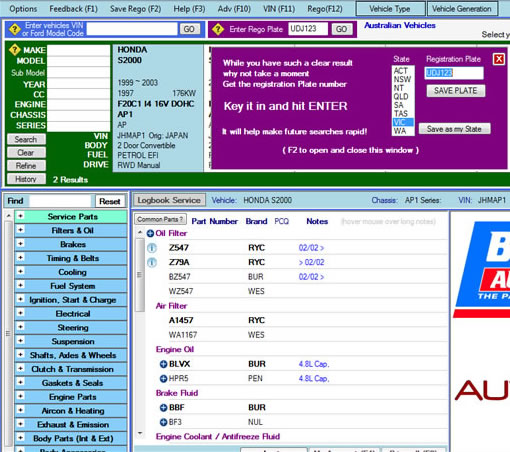
Task: Click the History button
Action: (x=26, y=179)
